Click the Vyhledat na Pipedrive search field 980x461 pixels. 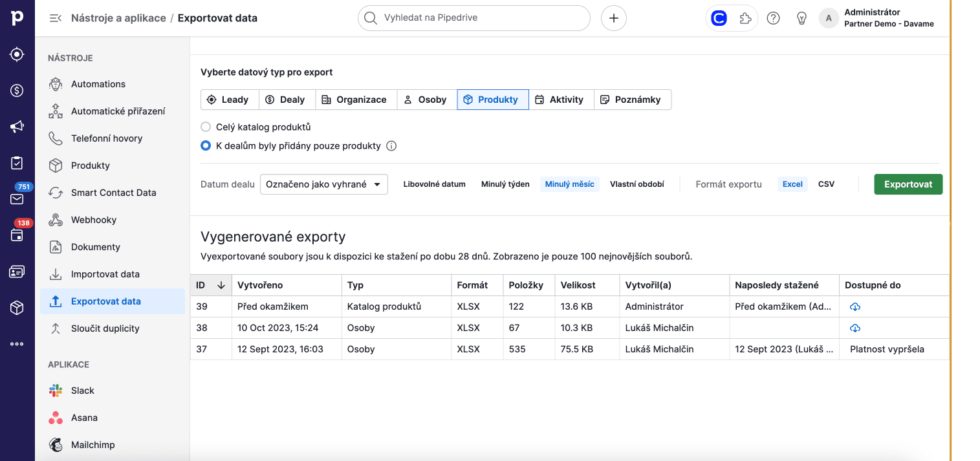coord(474,18)
